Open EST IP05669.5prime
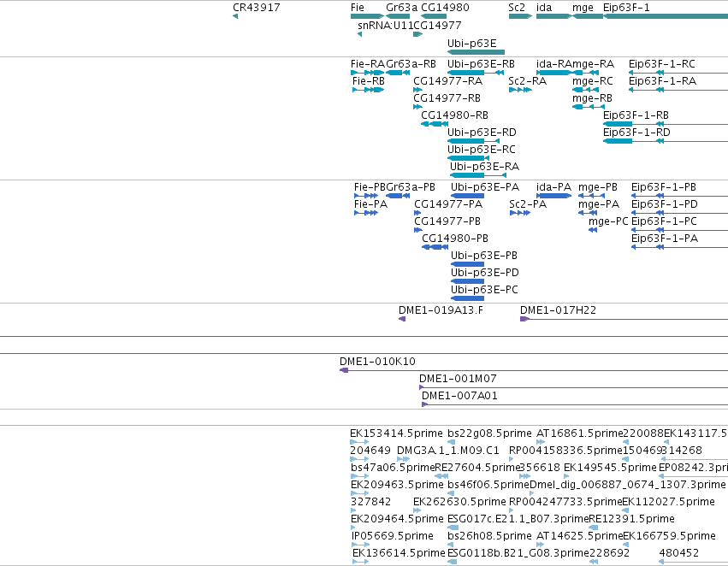Viewport: 728px width, 566px height. [x=360, y=545]
